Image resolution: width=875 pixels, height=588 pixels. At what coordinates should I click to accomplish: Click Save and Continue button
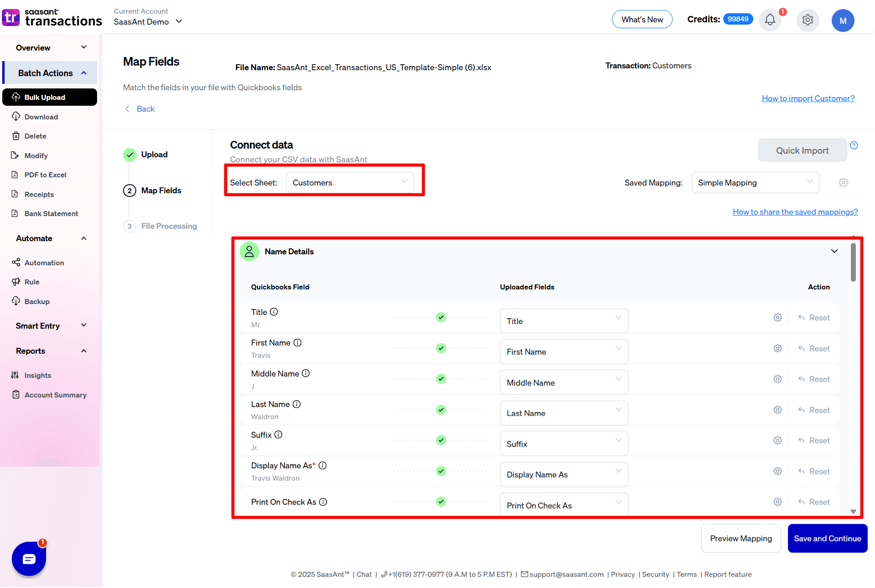828,538
